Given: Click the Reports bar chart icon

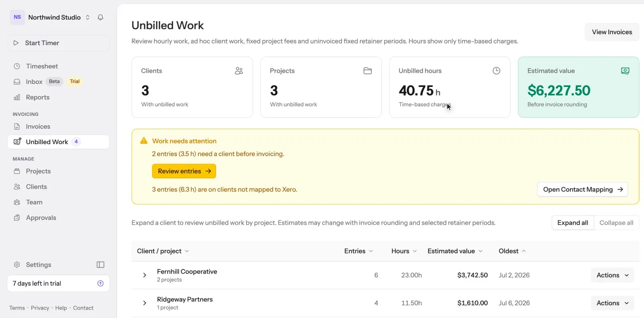Looking at the screenshot, I should pos(17,97).
